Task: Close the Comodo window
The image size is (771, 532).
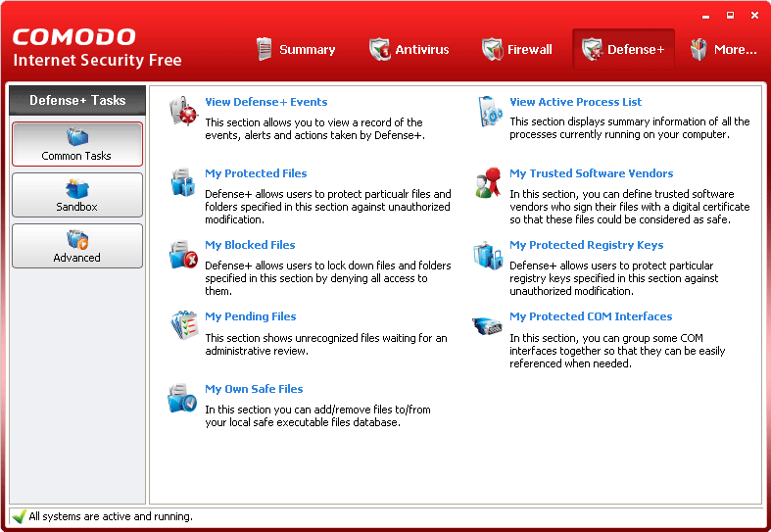Action: (754, 16)
